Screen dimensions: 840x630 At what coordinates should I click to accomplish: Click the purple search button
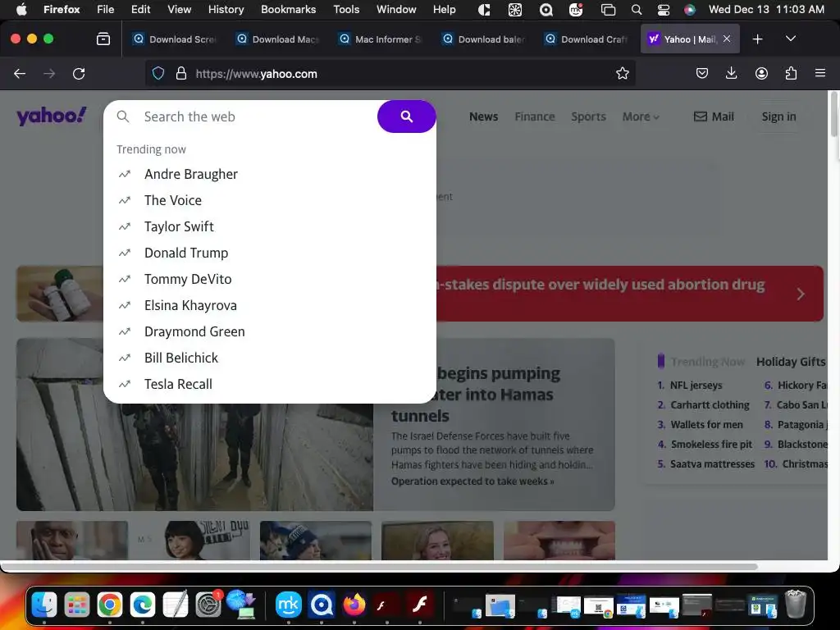[407, 116]
